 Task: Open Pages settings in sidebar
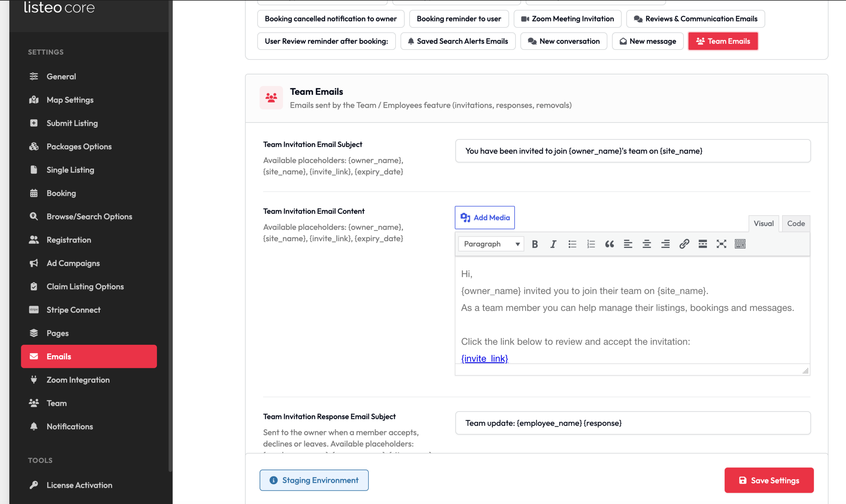click(89, 333)
